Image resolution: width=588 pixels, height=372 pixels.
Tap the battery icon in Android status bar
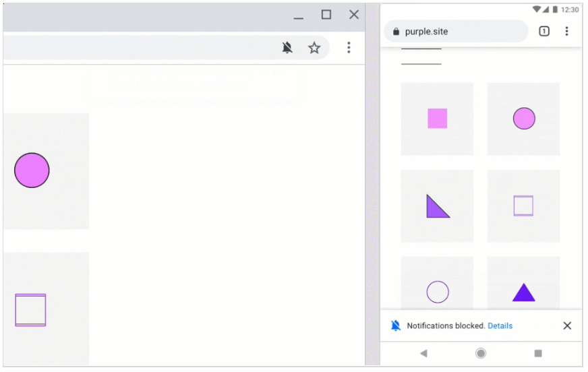tap(555, 9)
